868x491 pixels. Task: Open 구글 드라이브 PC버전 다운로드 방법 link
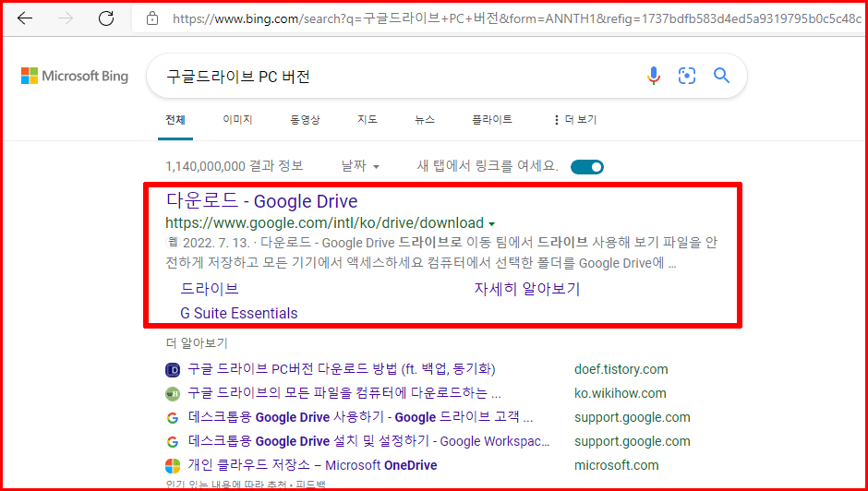point(342,369)
